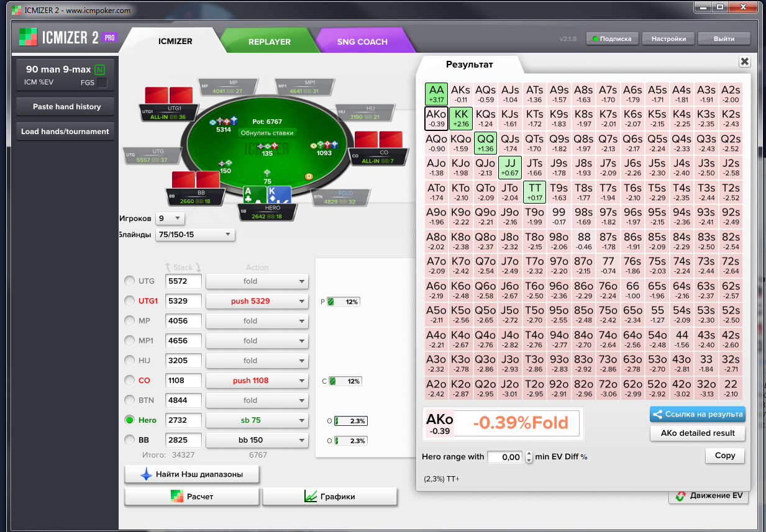Image resolution: width=766 pixels, height=532 pixels.
Task: Click Hero's ace of clubs card
Action: coord(255,194)
